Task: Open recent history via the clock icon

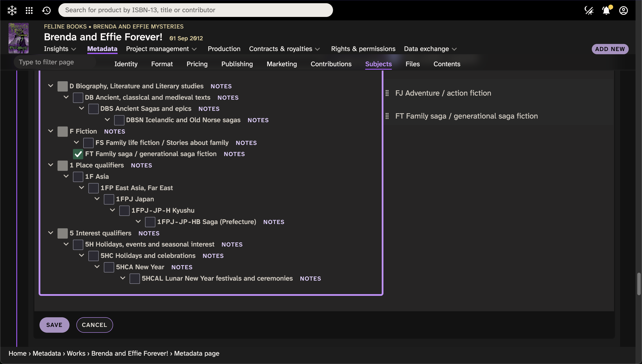Action: [x=46, y=10]
